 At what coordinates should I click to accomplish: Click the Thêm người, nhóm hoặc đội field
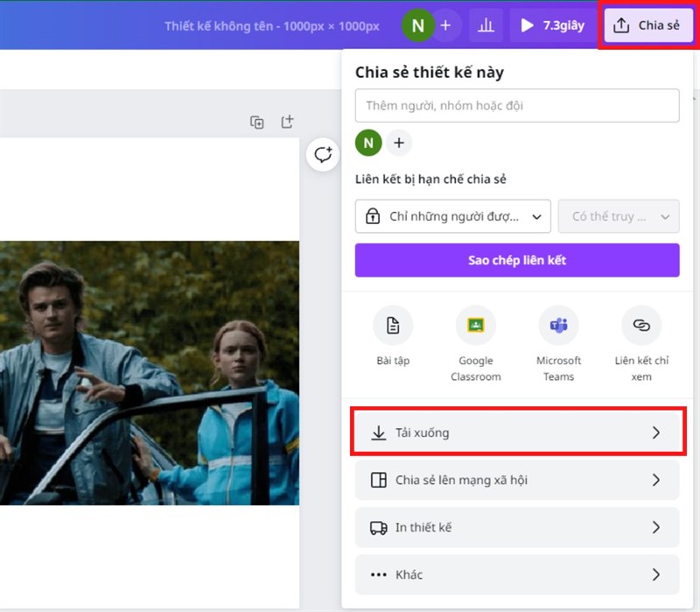pos(517,105)
